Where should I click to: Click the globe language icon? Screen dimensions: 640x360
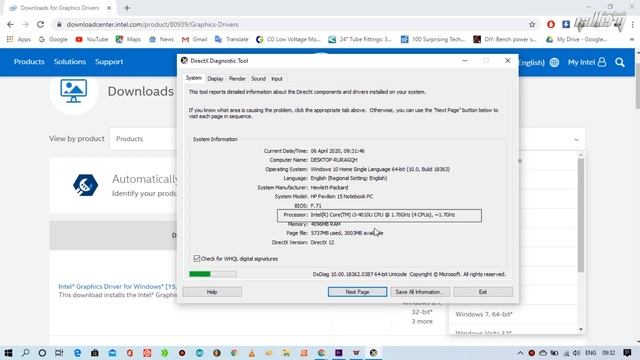[554, 62]
